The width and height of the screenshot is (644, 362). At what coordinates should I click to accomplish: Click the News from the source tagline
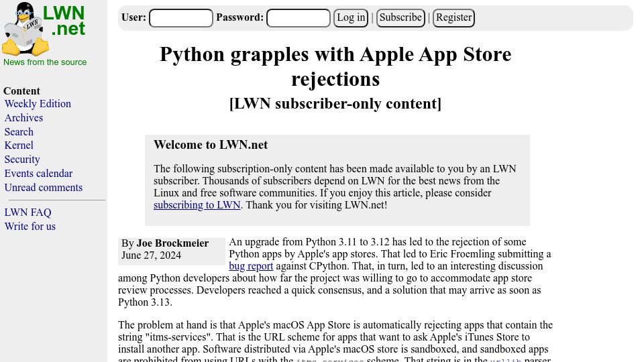click(x=45, y=62)
